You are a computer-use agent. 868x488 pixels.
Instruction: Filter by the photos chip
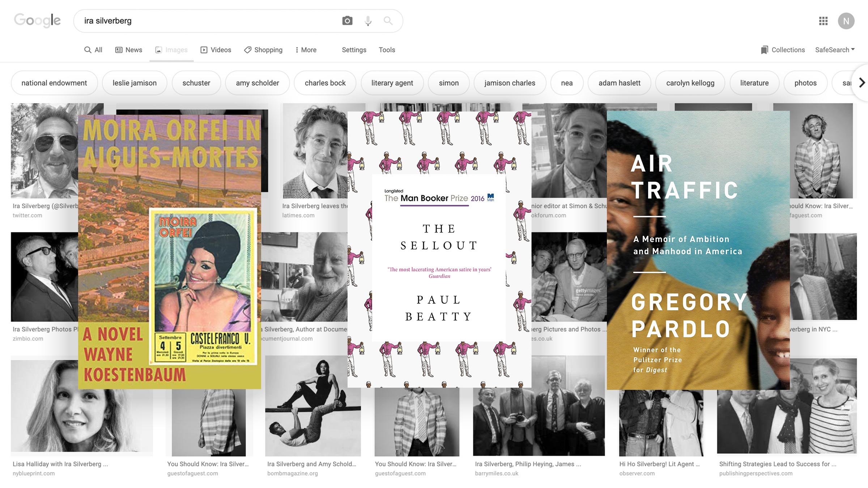coord(805,83)
